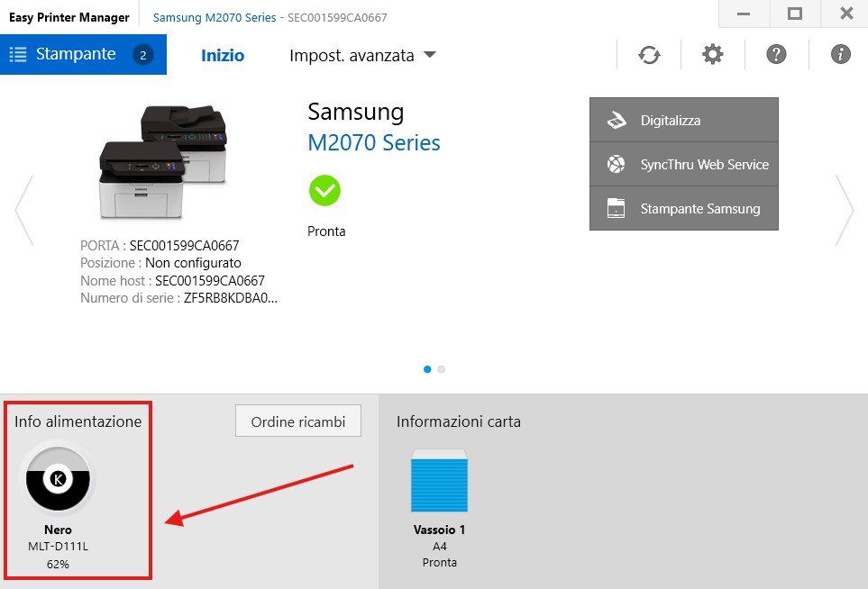
Task: Expand the Impost. avanzata dropdown arrow
Action: pyautogui.click(x=430, y=55)
